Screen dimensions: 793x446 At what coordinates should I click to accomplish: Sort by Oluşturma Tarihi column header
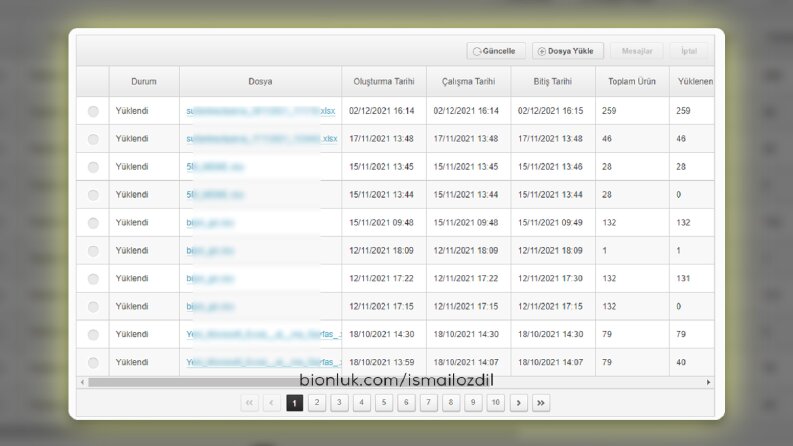click(384, 81)
